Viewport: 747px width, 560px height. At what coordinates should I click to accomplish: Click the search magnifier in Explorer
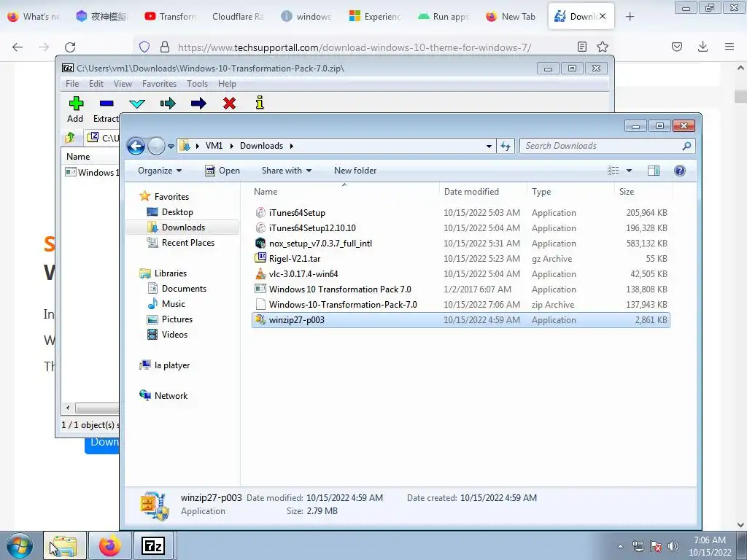686,146
